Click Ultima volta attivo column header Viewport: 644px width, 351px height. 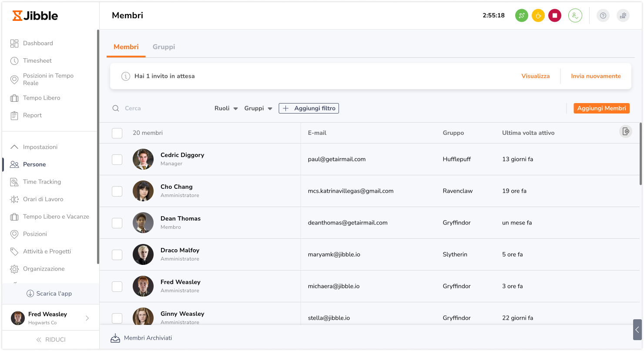(528, 133)
